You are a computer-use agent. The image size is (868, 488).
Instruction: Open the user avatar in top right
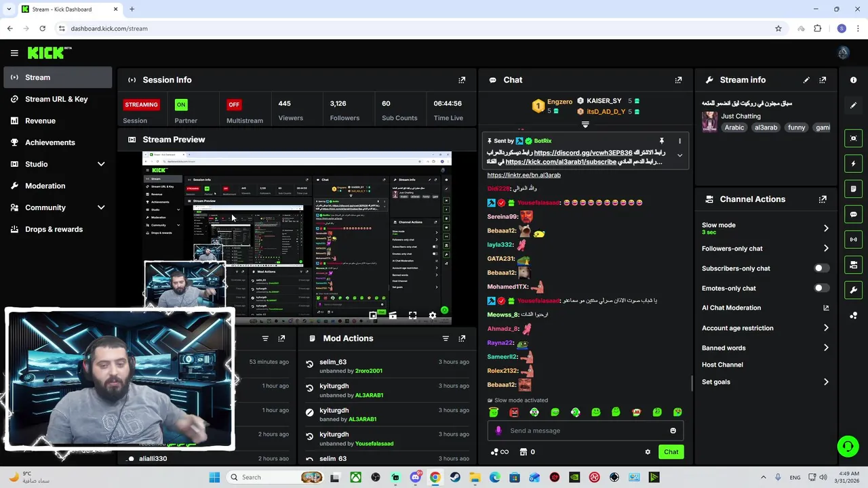coord(843,53)
